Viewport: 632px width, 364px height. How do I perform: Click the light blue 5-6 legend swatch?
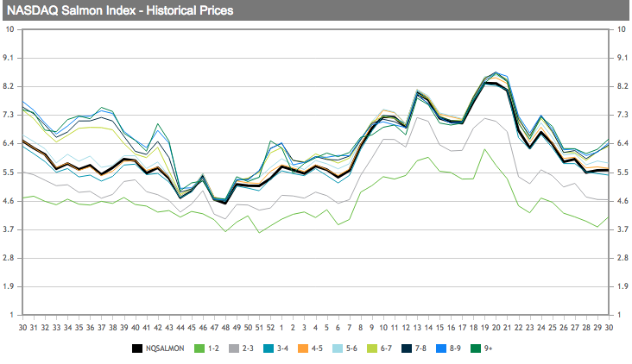click(x=338, y=348)
